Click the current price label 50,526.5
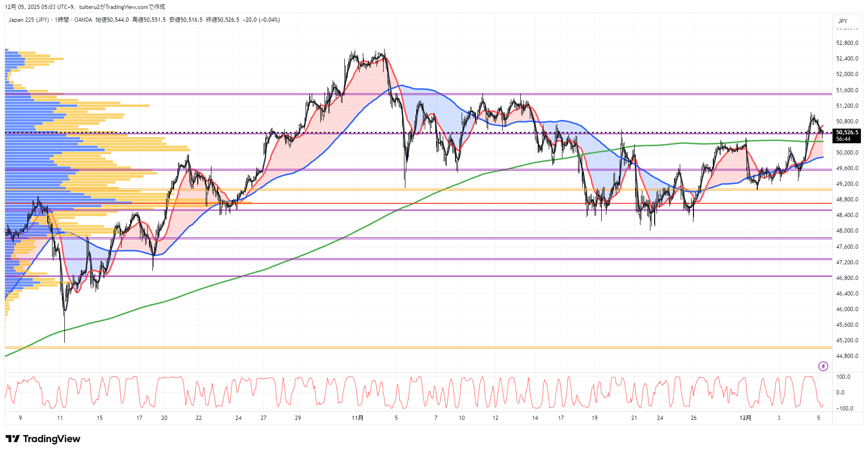 847,133
